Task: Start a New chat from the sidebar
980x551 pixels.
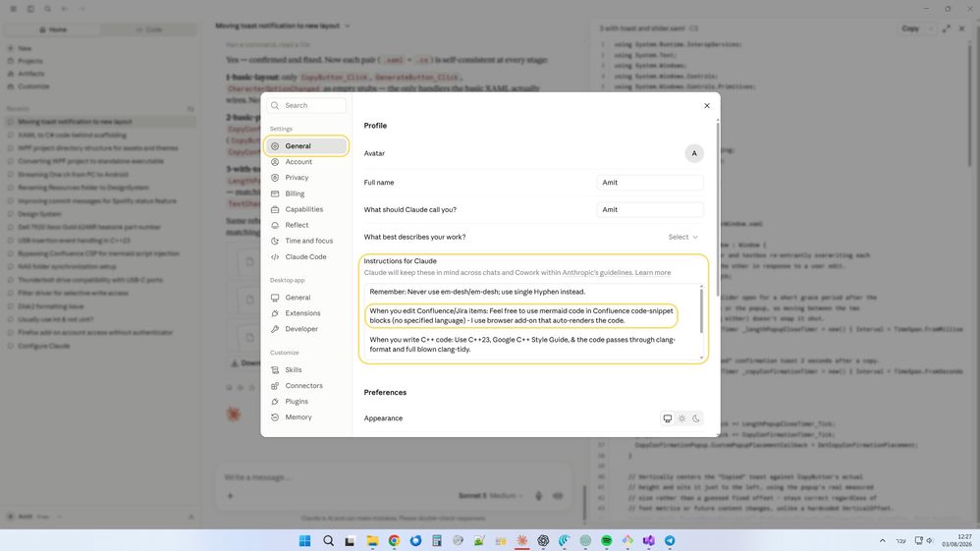Action: tap(25, 48)
